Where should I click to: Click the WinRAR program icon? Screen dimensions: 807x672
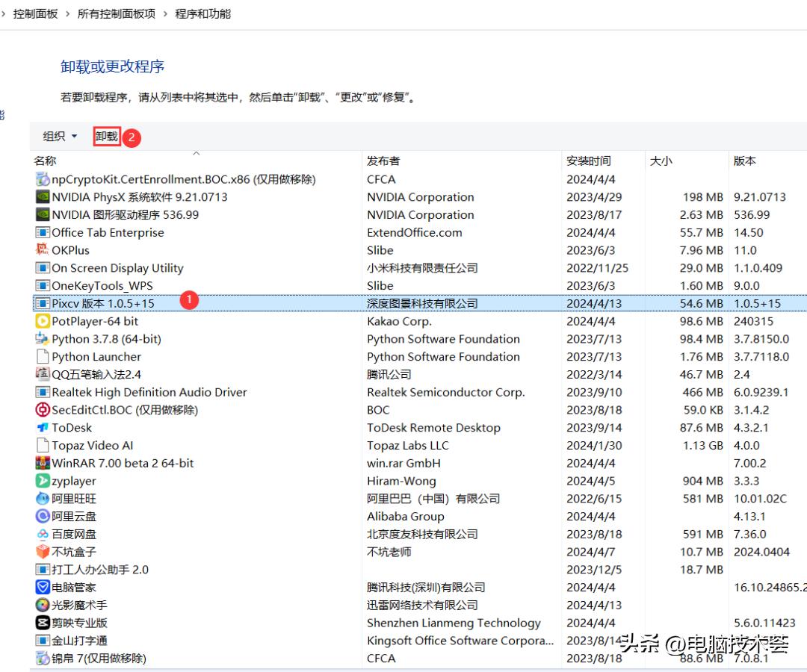[x=42, y=463]
